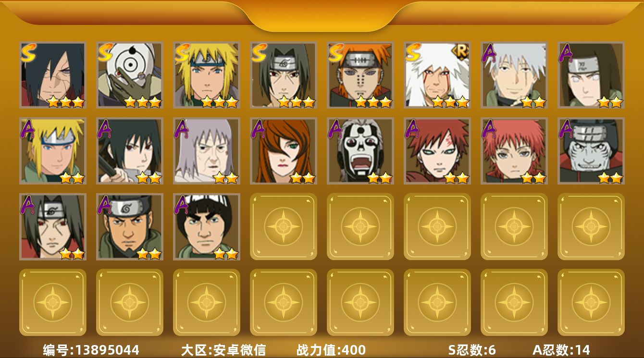Screen dimensions: 644x358
Task: Pick the A-rank red-haired gray-eyed boy portrait
Action: pos(514,151)
